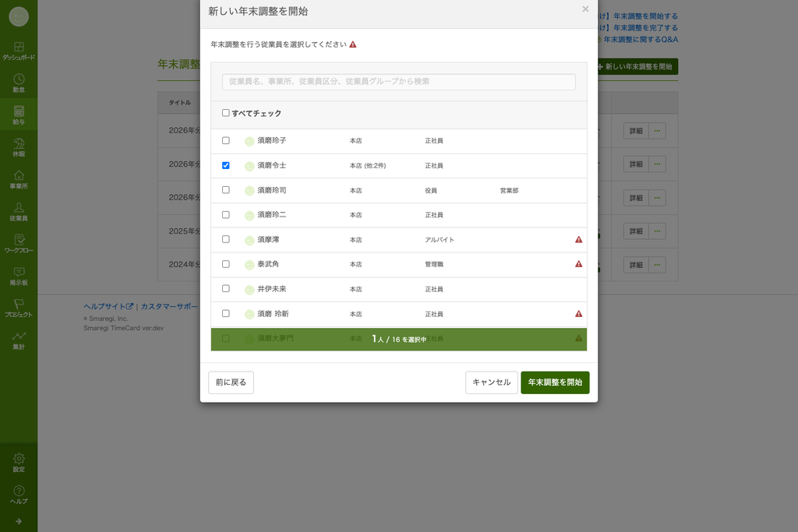Click the warning icon on 泰武角 row

click(579, 264)
